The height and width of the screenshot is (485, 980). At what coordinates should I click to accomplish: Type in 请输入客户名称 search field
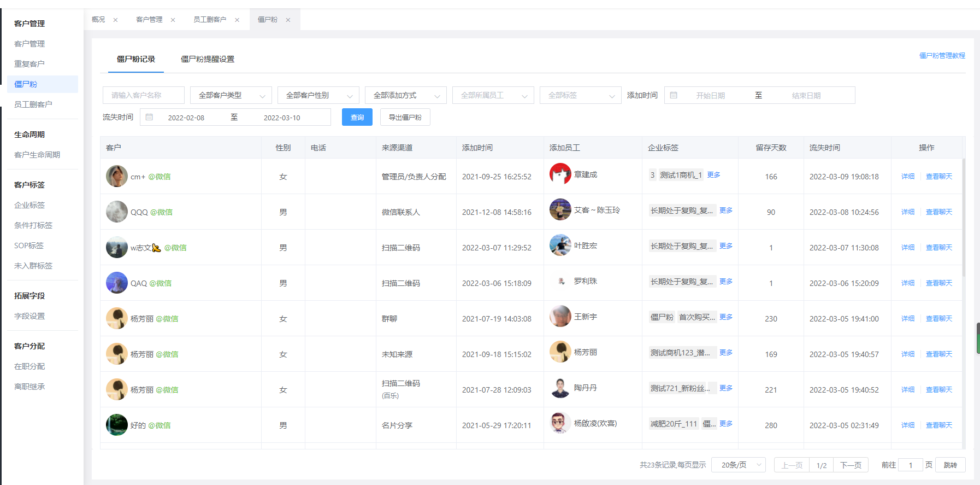(143, 95)
